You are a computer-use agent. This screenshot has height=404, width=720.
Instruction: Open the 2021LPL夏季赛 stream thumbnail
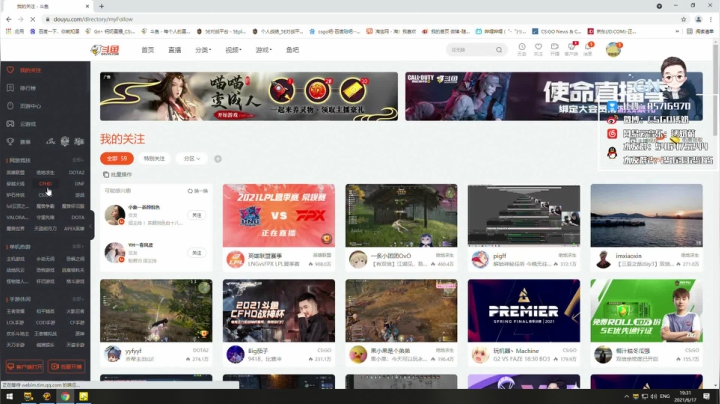pos(279,215)
